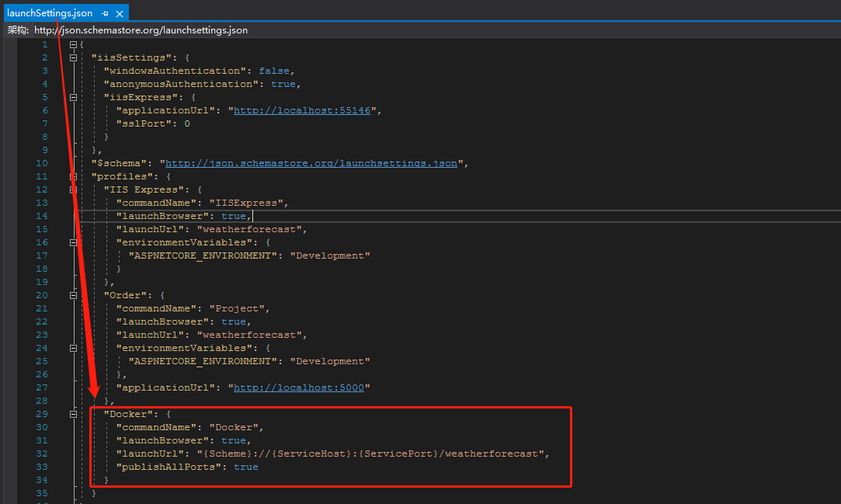Collapse the iisExpress block
Viewport: 841px width, 504px height.
[x=74, y=98]
